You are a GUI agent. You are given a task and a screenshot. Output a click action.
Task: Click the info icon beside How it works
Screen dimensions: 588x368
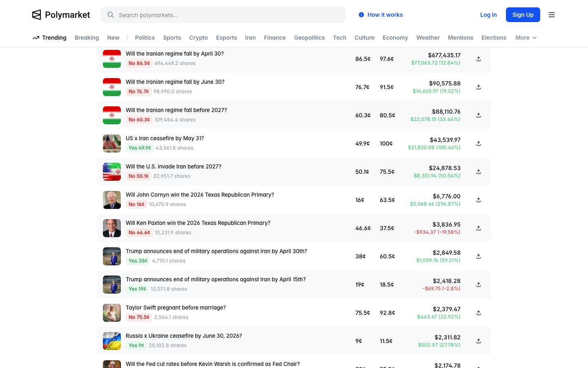pyautogui.click(x=361, y=15)
